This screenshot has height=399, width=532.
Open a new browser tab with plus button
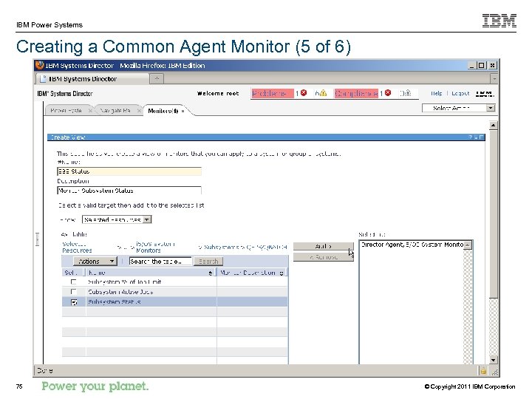(157, 79)
